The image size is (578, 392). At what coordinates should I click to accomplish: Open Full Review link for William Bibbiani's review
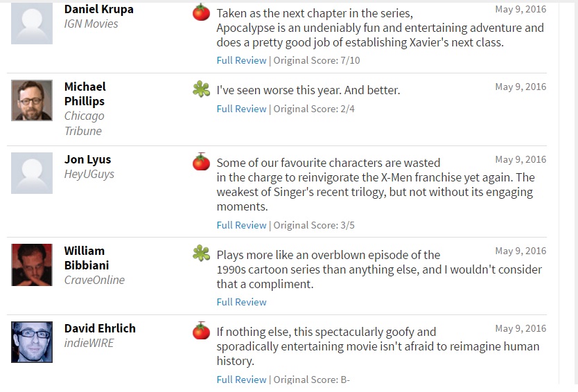241,302
